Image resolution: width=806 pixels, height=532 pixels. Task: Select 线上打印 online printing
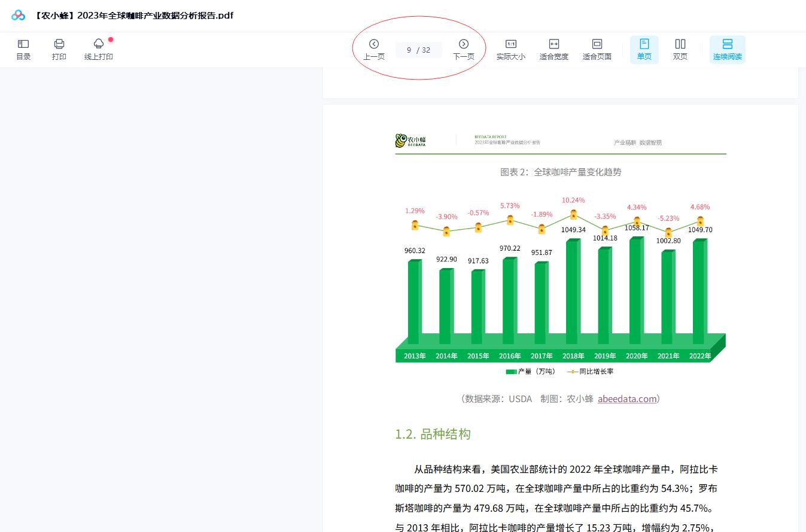tap(98, 48)
